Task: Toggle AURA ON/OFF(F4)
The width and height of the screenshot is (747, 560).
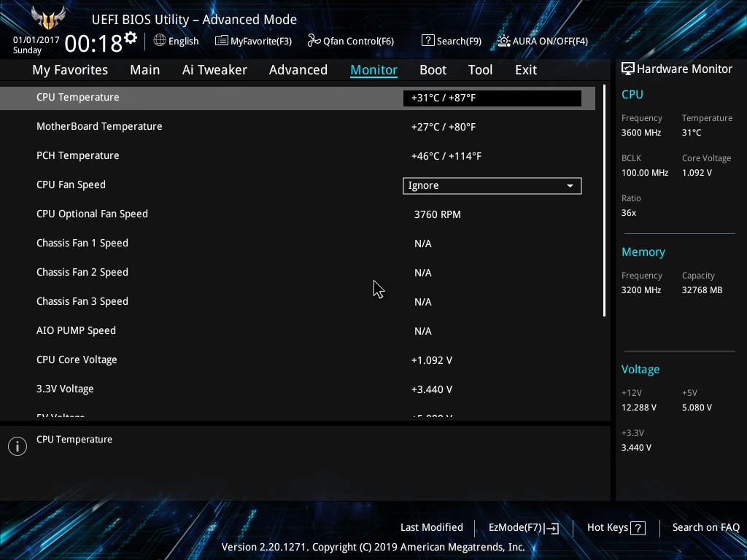Action: coord(543,41)
